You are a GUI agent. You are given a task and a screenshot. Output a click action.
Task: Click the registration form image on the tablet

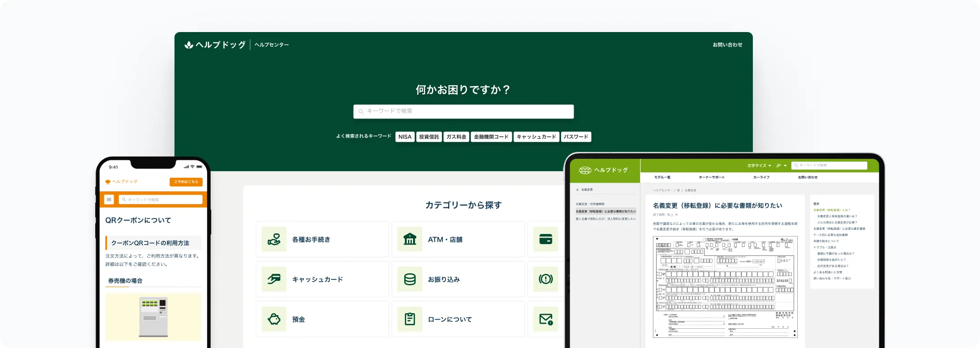[725, 287]
